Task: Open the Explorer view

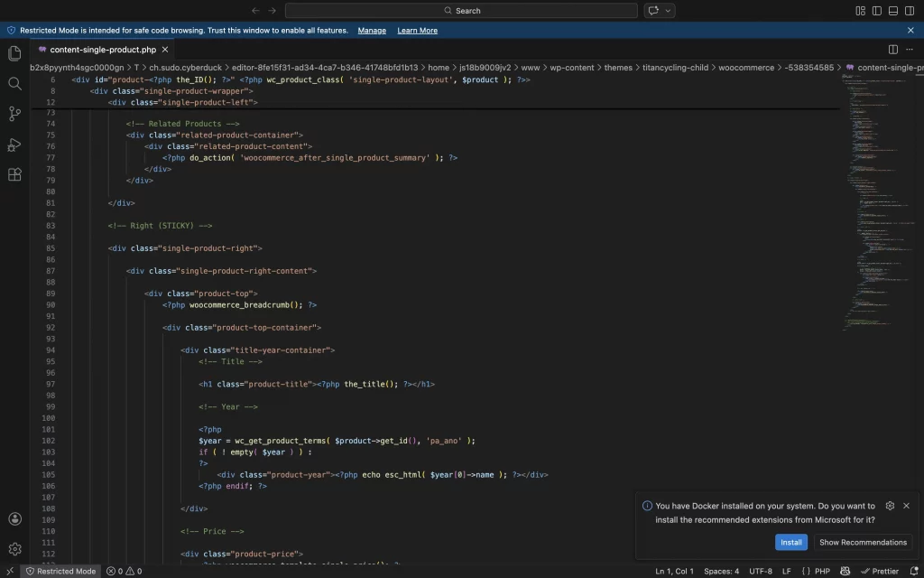Action: click(x=14, y=53)
